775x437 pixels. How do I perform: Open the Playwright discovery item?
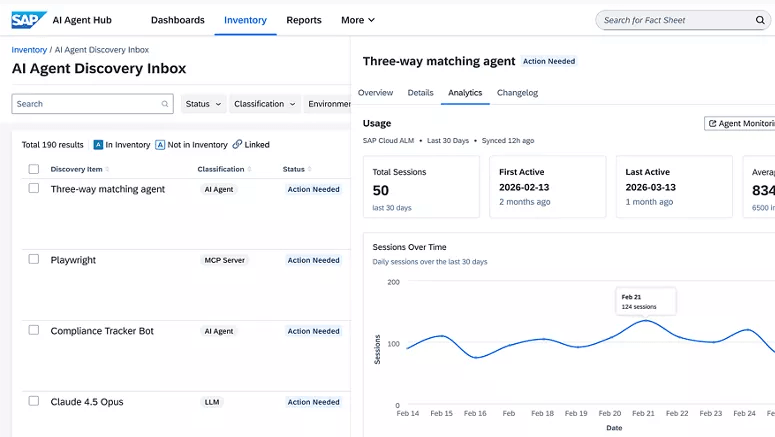(x=73, y=260)
